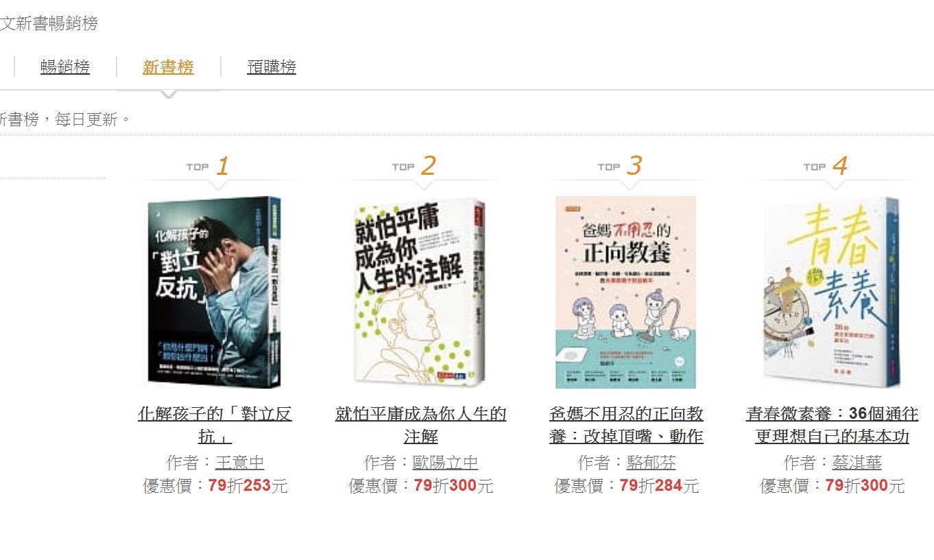The width and height of the screenshot is (934, 560).
Task: Select the 新書榜 tab
Action: pyautogui.click(x=168, y=67)
